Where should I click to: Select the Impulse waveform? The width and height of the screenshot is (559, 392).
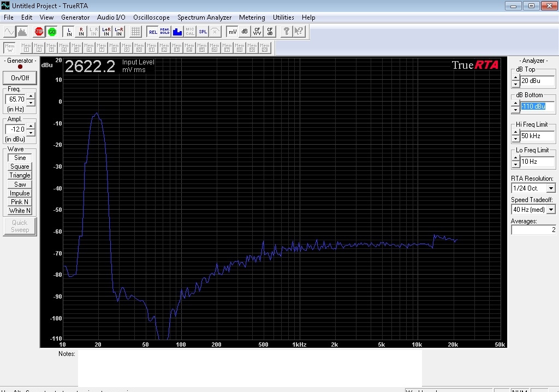click(x=20, y=193)
